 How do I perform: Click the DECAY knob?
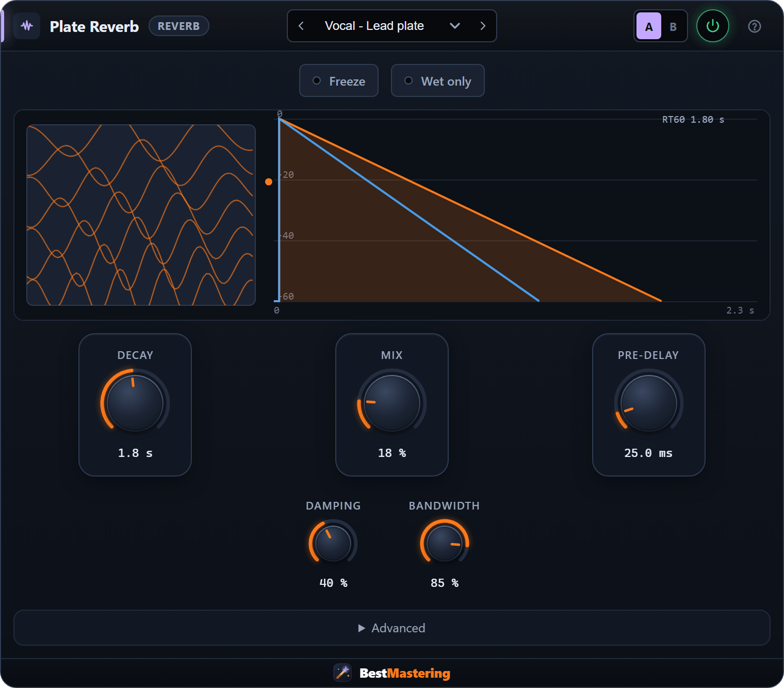coord(135,403)
